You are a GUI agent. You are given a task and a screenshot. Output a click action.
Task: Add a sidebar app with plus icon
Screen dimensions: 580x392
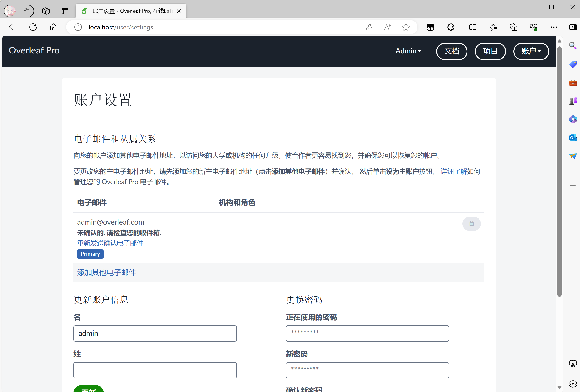(573, 186)
